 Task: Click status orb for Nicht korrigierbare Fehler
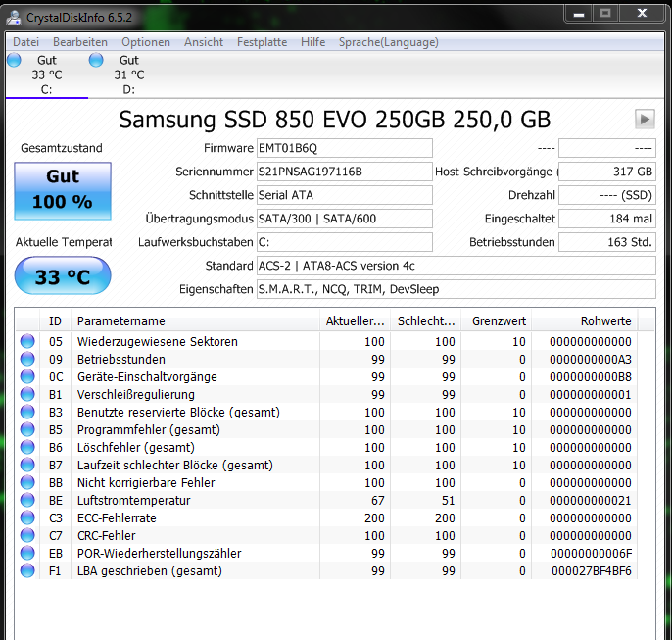pyautogui.click(x=27, y=482)
